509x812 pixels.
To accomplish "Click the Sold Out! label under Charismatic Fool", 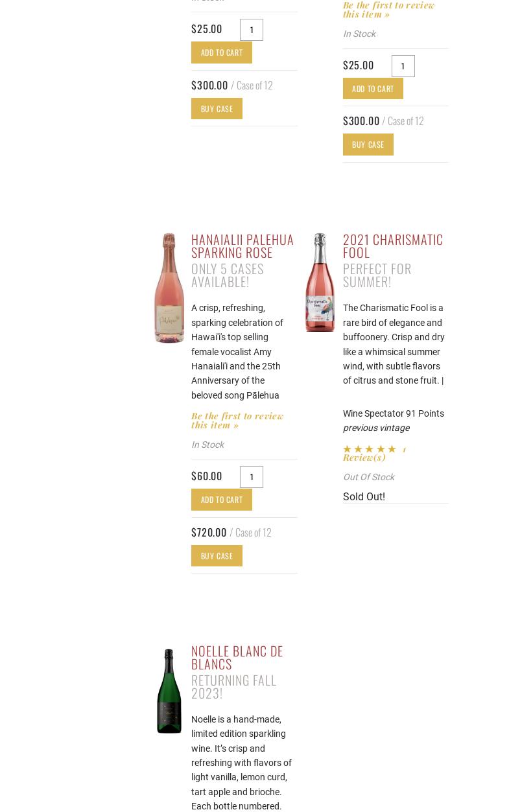I will tap(364, 496).
